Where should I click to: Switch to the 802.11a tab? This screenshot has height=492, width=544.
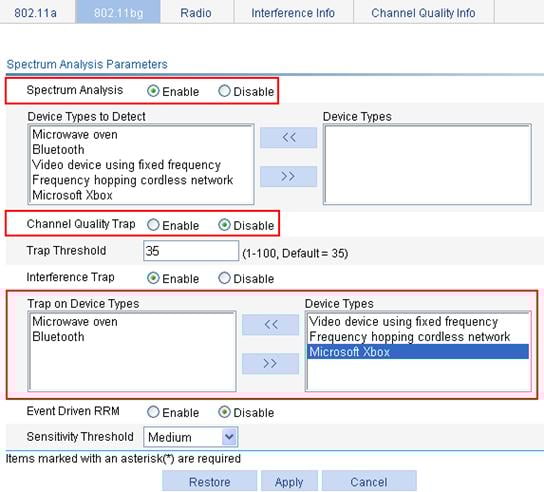[36, 12]
